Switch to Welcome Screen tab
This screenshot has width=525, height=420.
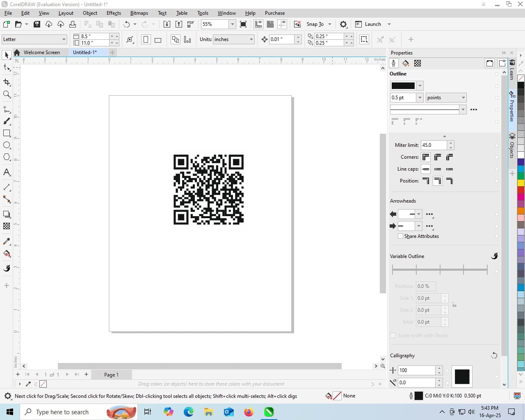click(x=41, y=52)
